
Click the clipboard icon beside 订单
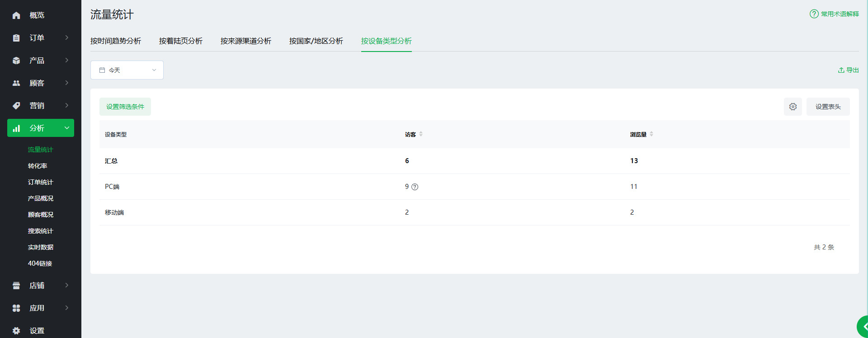coord(16,38)
